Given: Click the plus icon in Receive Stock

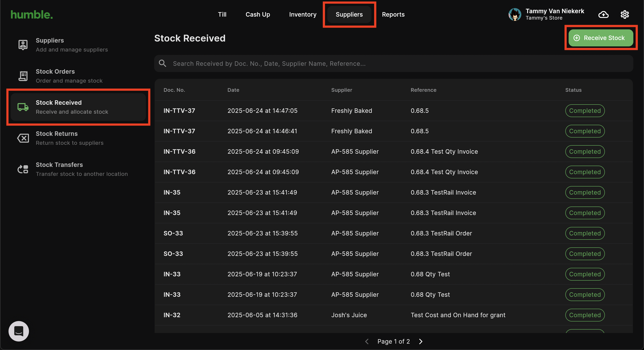Looking at the screenshot, I should pyautogui.click(x=576, y=38).
